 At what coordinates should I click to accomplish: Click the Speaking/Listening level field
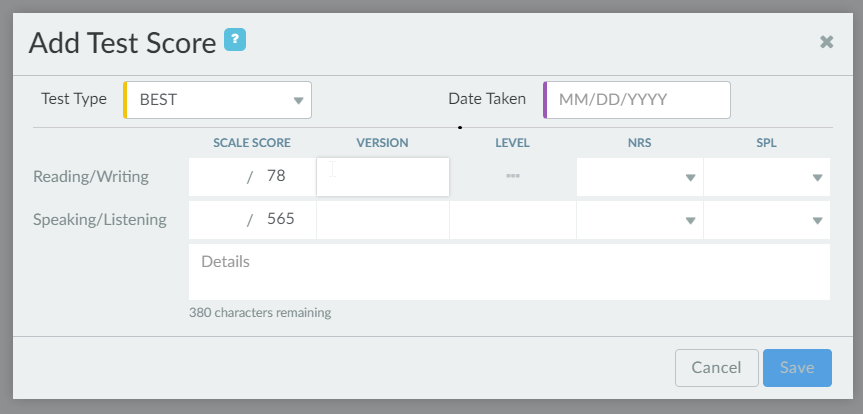(x=513, y=220)
